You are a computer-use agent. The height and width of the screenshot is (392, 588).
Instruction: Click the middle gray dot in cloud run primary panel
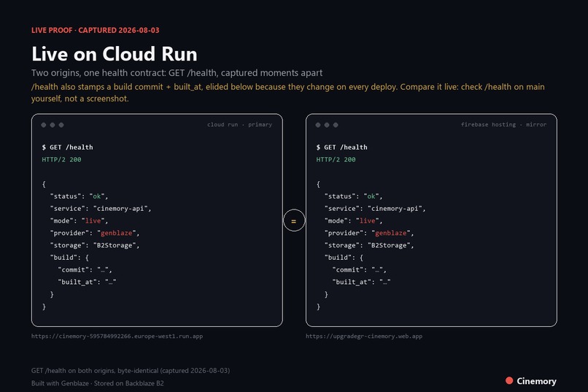point(53,125)
